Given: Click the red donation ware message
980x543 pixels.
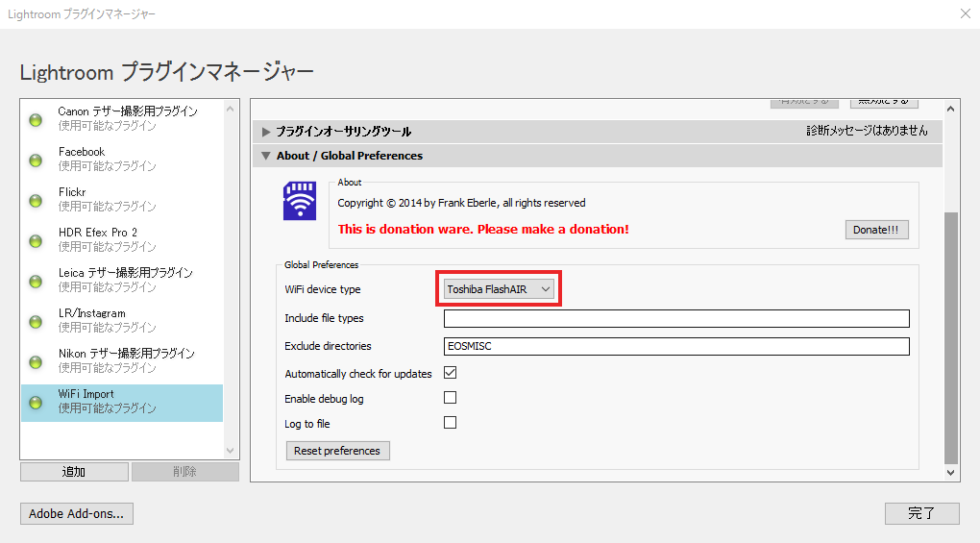Looking at the screenshot, I should (x=483, y=230).
